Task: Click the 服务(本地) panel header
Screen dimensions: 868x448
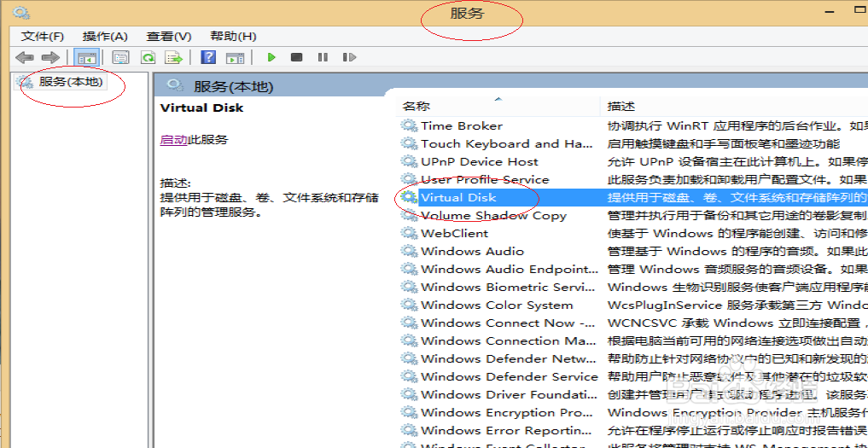Action: tap(234, 86)
